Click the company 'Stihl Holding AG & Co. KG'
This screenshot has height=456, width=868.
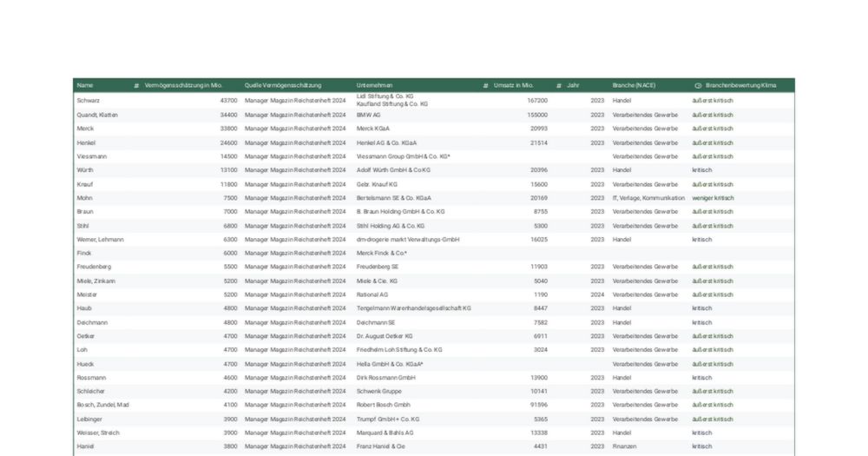(391, 226)
